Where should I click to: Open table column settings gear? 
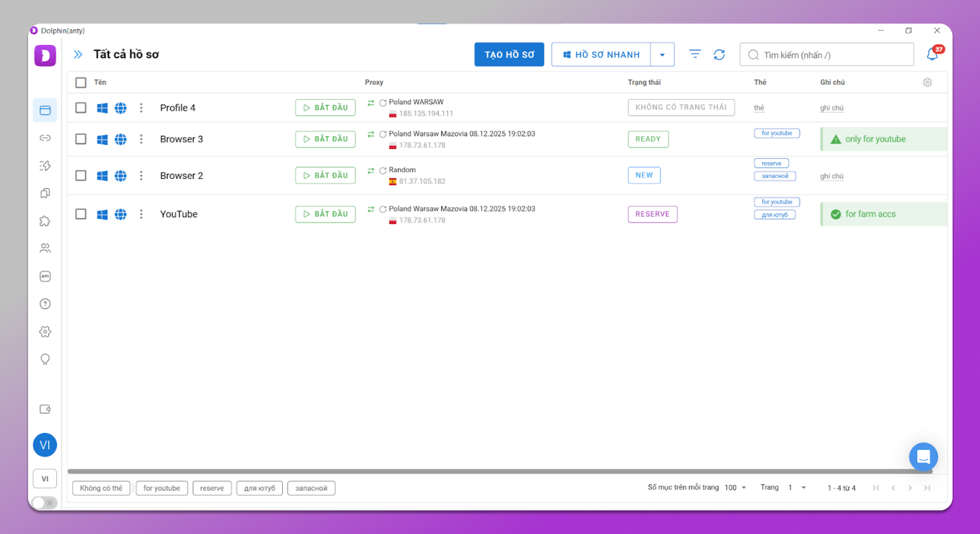(x=927, y=82)
